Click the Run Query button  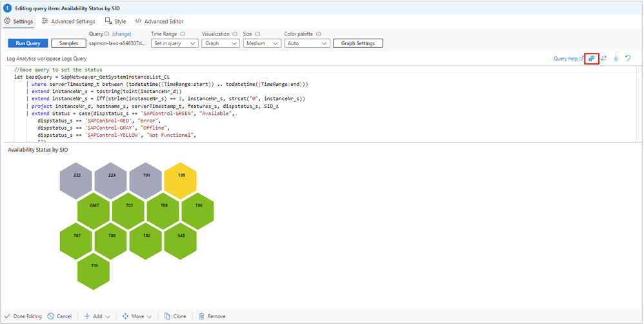[28, 43]
